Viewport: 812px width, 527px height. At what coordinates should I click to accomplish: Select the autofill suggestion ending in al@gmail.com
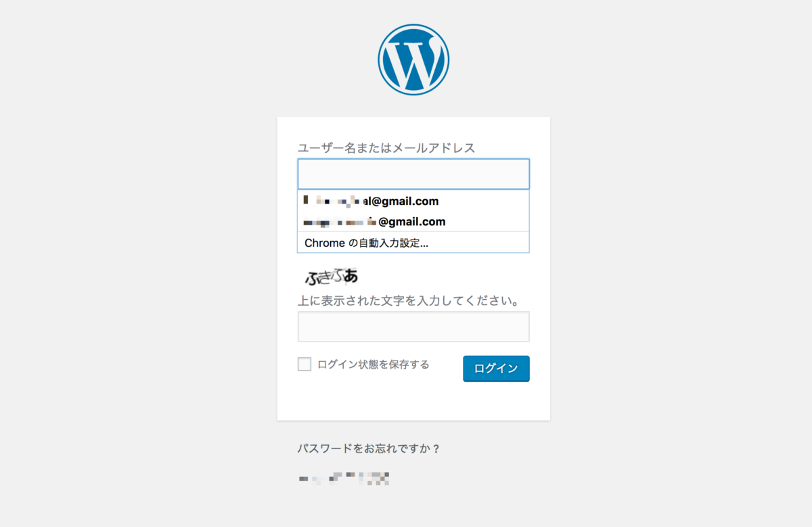point(413,201)
